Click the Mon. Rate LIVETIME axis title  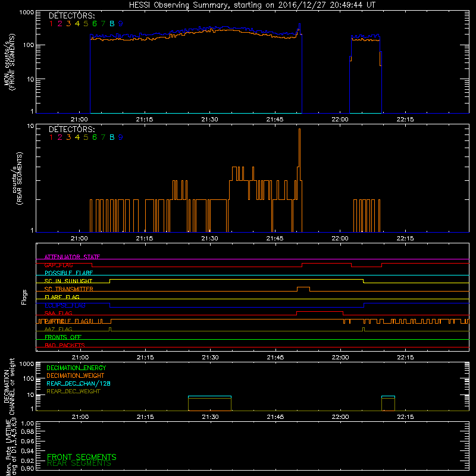point(11,446)
